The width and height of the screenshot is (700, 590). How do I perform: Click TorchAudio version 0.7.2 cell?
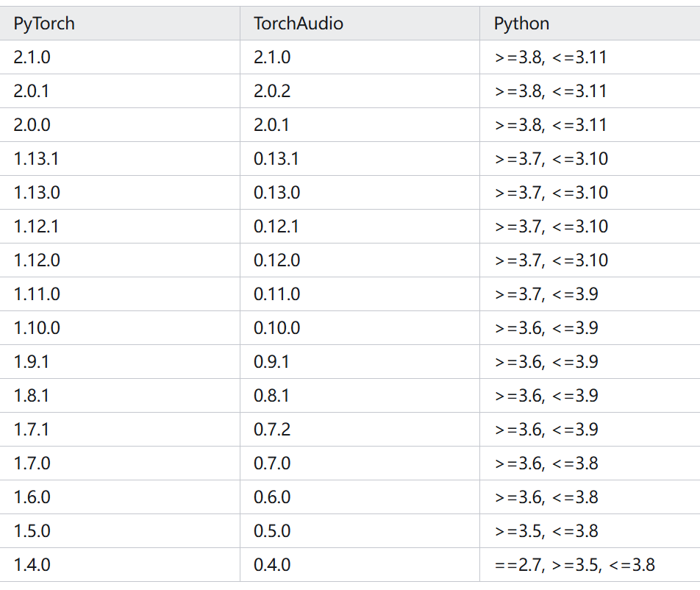pyautogui.click(x=360, y=429)
